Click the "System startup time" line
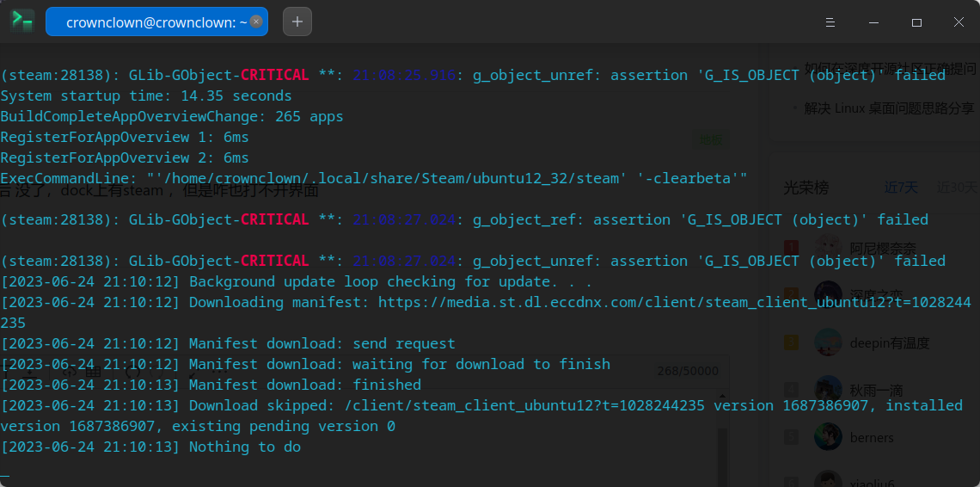 [146, 96]
